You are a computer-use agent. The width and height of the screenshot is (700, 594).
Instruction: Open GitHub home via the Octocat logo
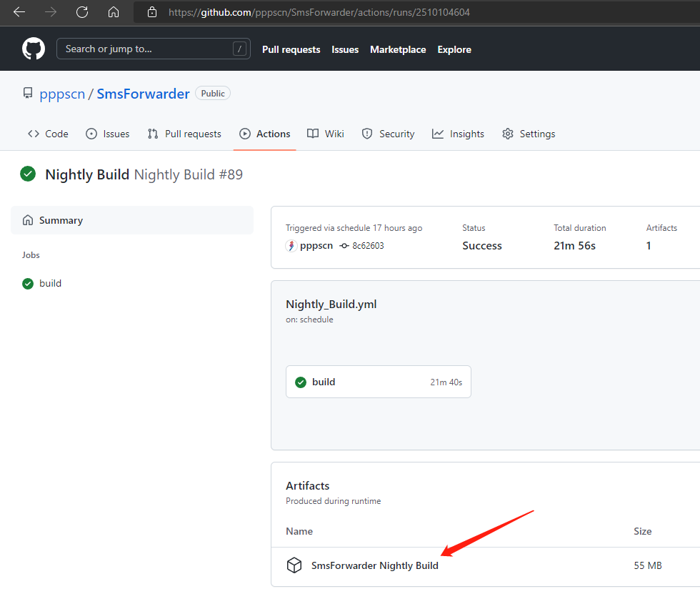click(x=34, y=49)
